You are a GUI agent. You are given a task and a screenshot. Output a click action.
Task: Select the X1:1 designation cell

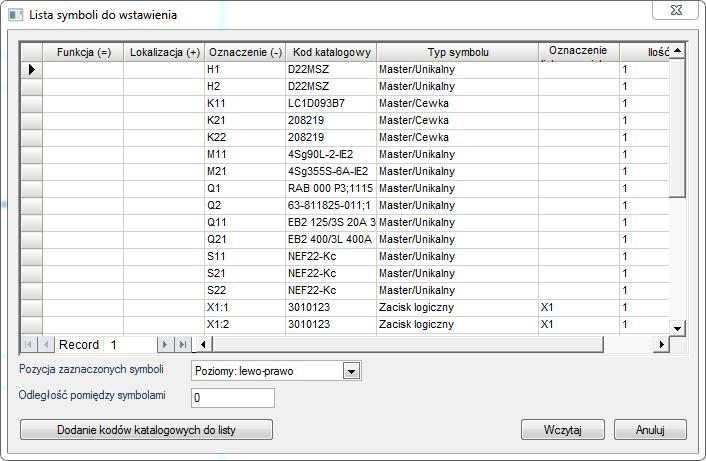(x=245, y=307)
